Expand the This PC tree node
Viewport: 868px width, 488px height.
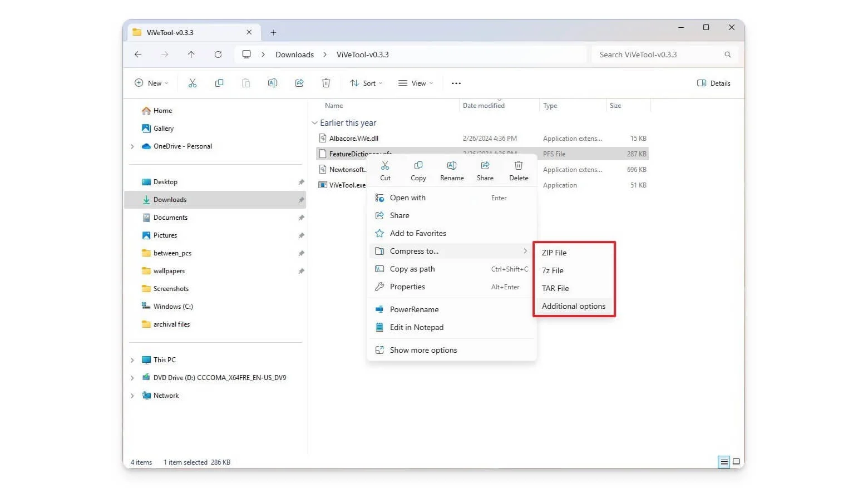click(x=132, y=360)
